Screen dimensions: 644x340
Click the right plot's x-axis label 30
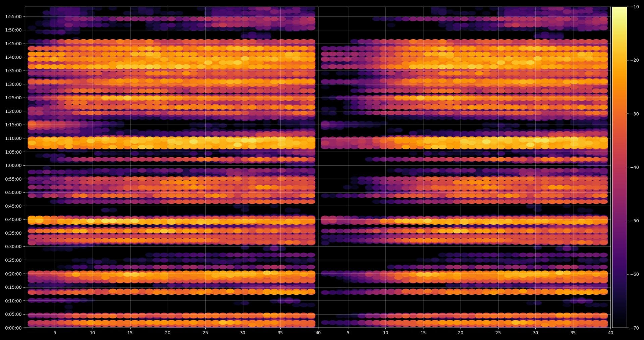pyautogui.click(x=535, y=333)
